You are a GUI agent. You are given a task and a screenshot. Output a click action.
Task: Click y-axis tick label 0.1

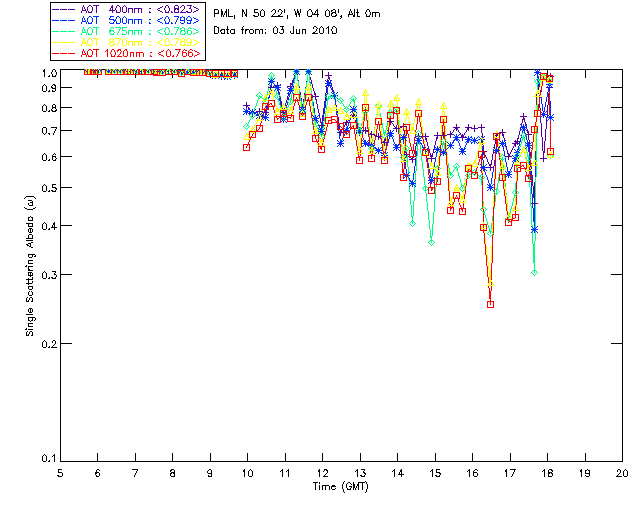pyautogui.click(x=46, y=459)
